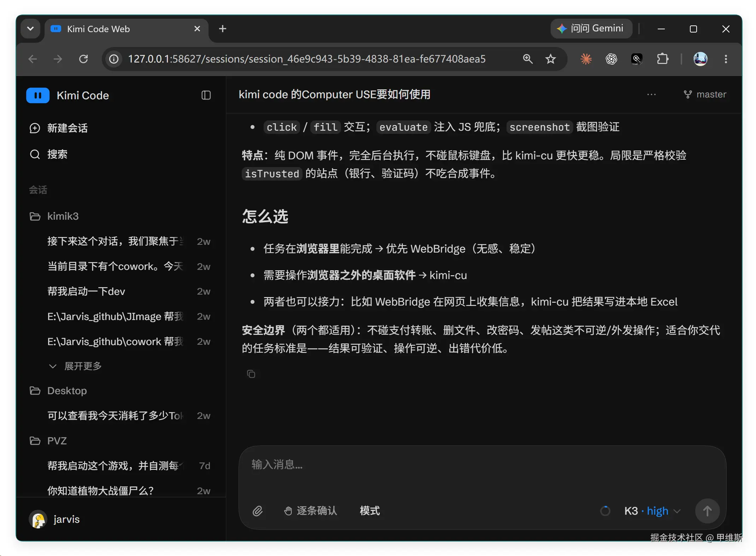The width and height of the screenshot is (756, 556).
Task: Open the 模式 mode selector
Action: [370, 511]
